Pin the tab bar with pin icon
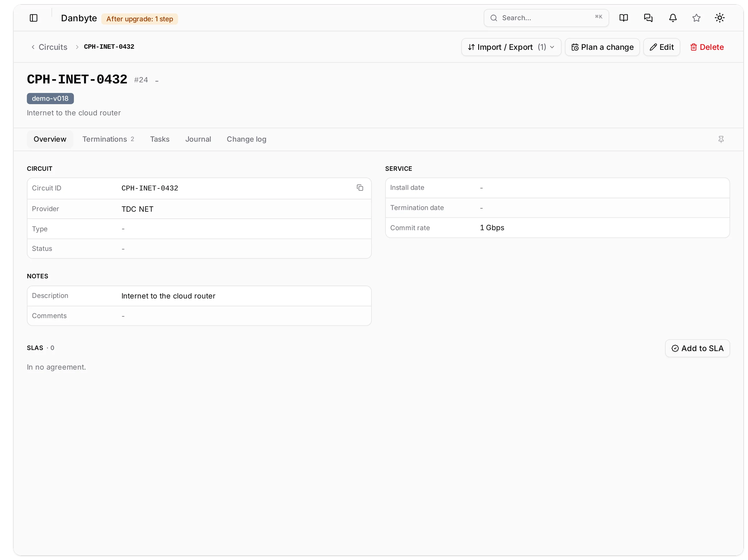Screen dimensions: 748x560 [721, 139]
